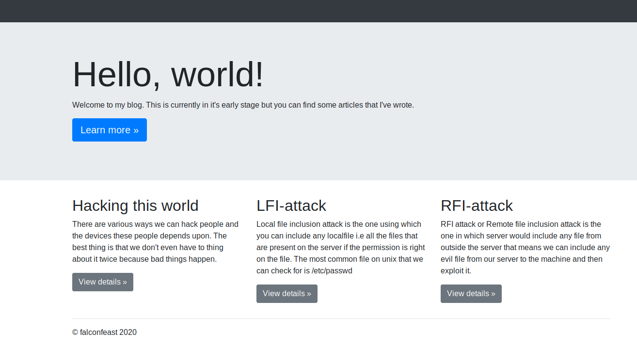Click the paragraph starting "Local file inclusion attack"
This screenshot has height=364, width=637.
coord(341,247)
